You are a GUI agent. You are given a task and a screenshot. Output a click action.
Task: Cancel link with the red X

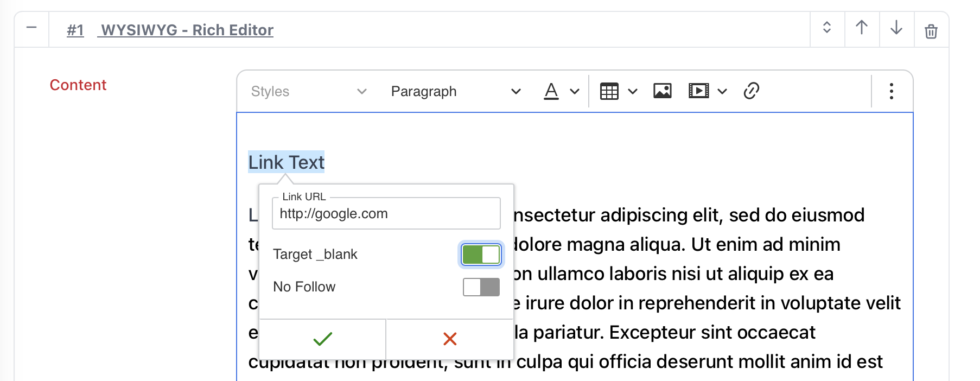coord(450,339)
